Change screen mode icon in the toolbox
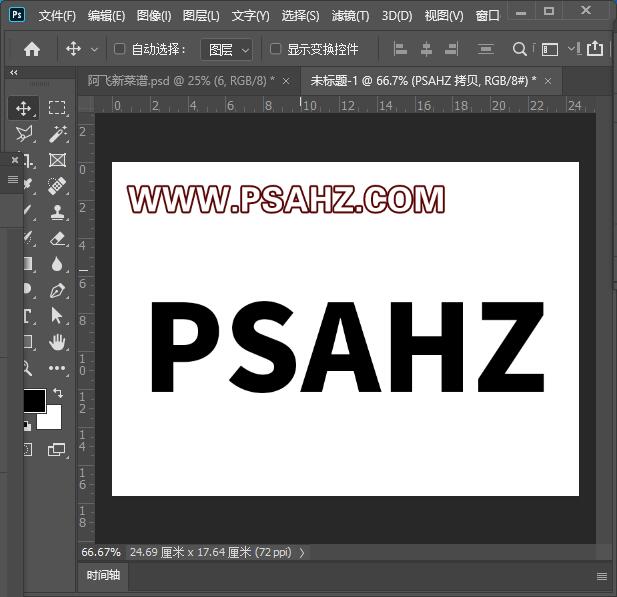The width and height of the screenshot is (617, 597). [x=56, y=449]
